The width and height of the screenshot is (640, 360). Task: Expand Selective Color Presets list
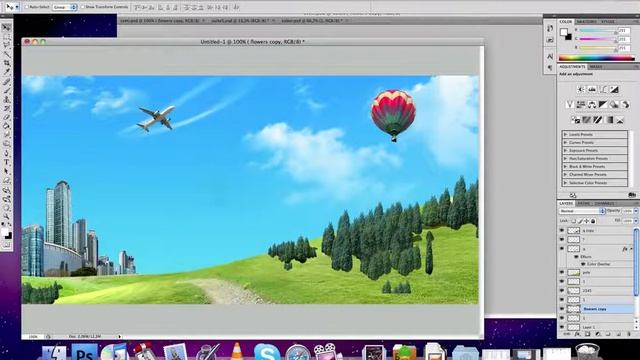point(565,183)
